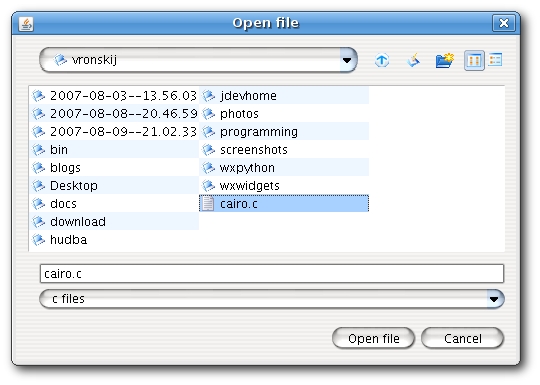Select the programming folder
Image resolution: width=540 pixels, height=385 pixels.
(284, 132)
